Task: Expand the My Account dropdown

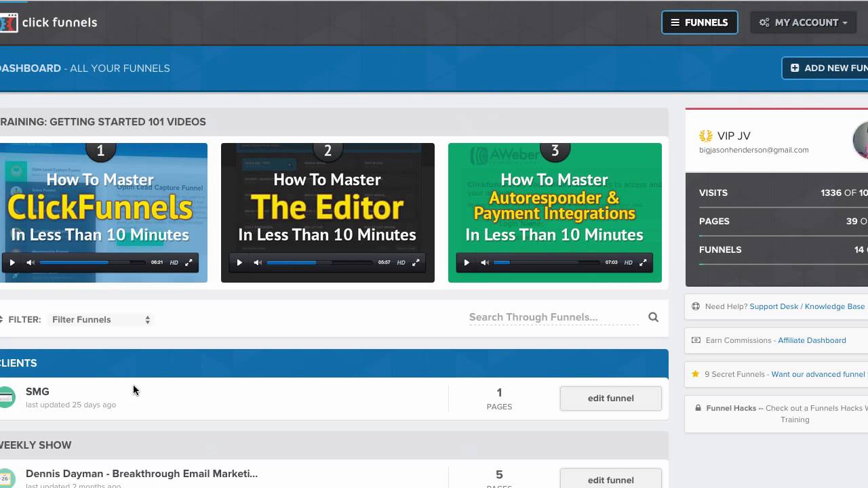Action: click(x=804, y=22)
